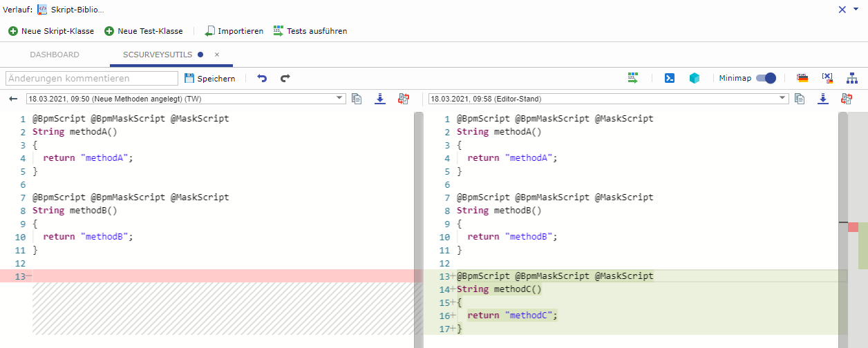
Task: Click the teal cube icon
Action: click(x=694, y=79)
